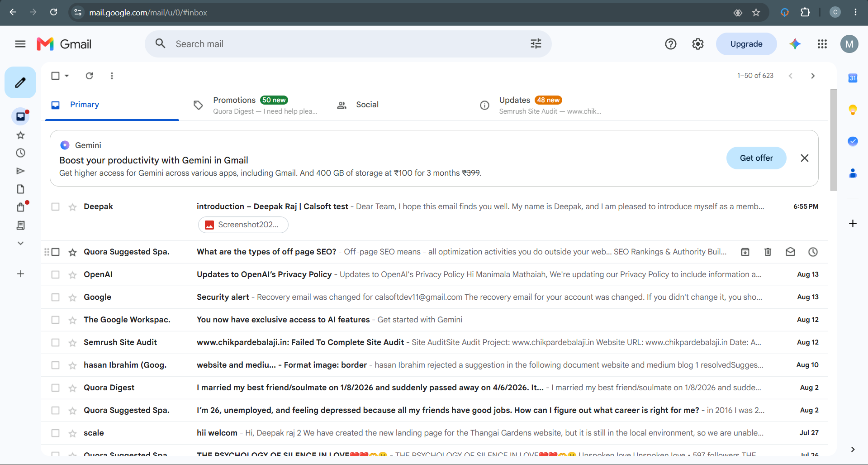Go to the next page of emails

[x=813, y=76]
